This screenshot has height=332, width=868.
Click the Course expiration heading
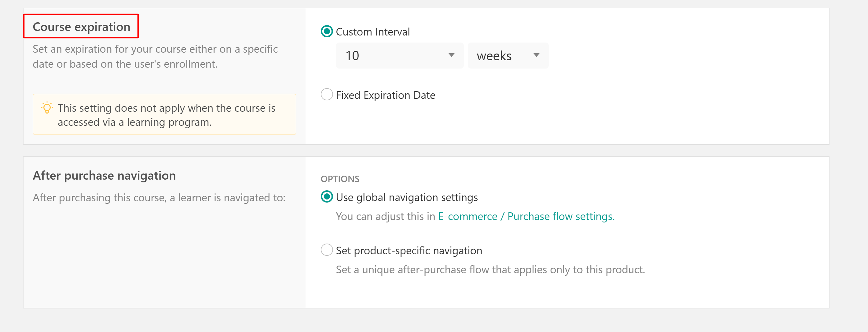coord(81,27)
